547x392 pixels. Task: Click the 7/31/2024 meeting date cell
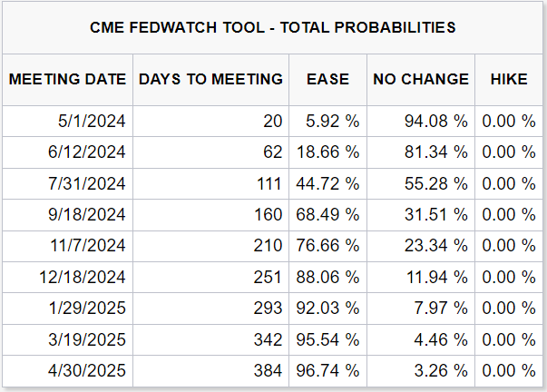[x=92, y=183]
